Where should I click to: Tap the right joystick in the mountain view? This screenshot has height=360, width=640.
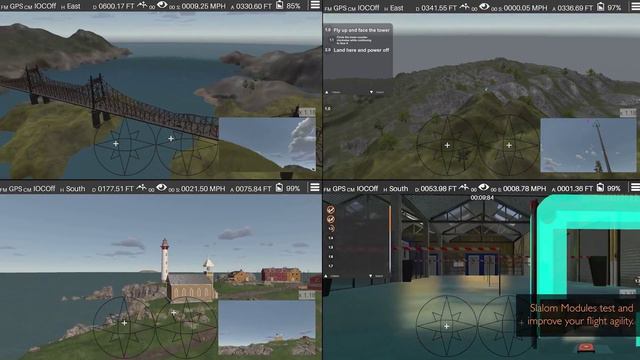509,145
